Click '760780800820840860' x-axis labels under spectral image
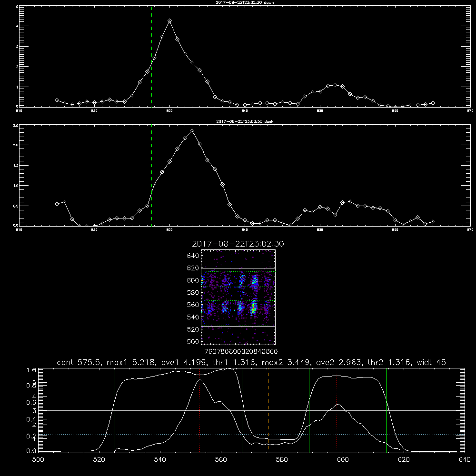Screen dimensions: 476x476 pos(241,352)
